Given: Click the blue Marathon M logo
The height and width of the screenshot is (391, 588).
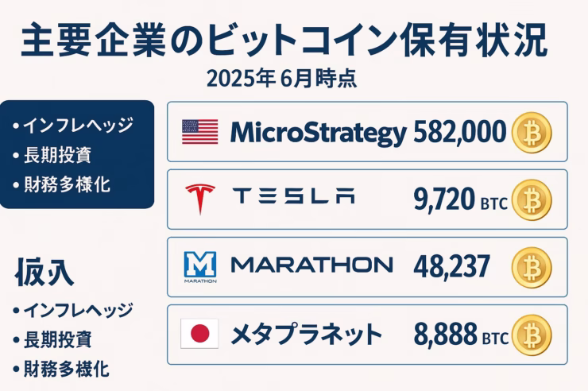Looking at the screenshot, I should click(200, 267).
